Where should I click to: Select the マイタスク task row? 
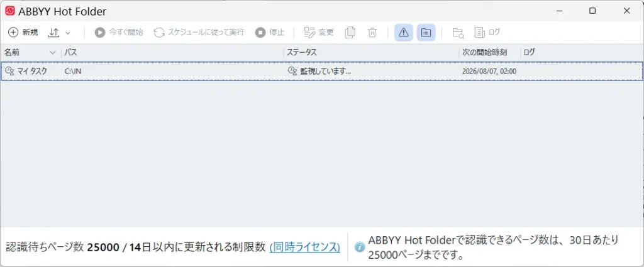[x=321, y=72]
